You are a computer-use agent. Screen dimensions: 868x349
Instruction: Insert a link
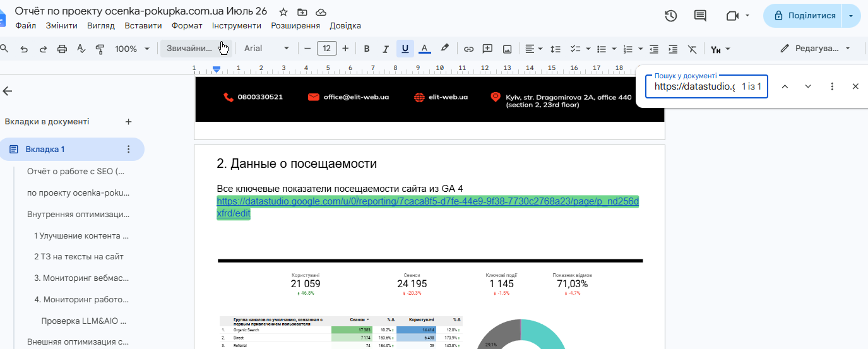pyautogui.click(x=468, y=49)
